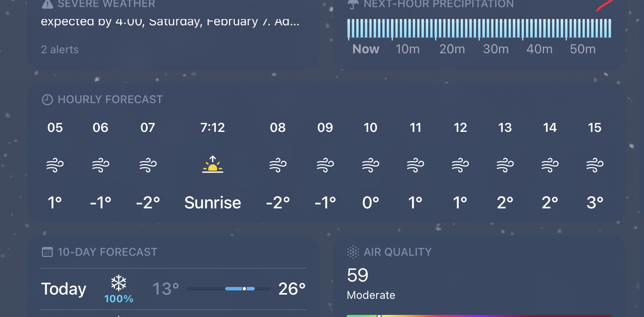Open the Hourly Forecast header

tap(110, 100)
